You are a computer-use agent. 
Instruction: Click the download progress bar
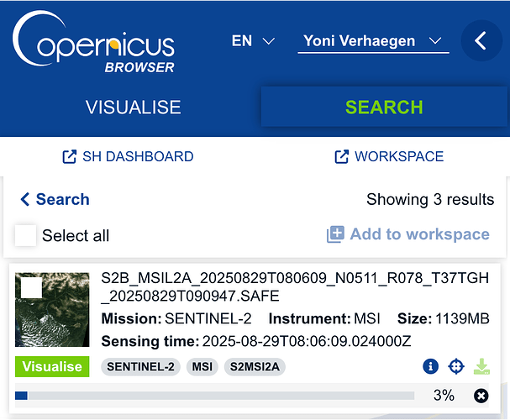(214, 396)
